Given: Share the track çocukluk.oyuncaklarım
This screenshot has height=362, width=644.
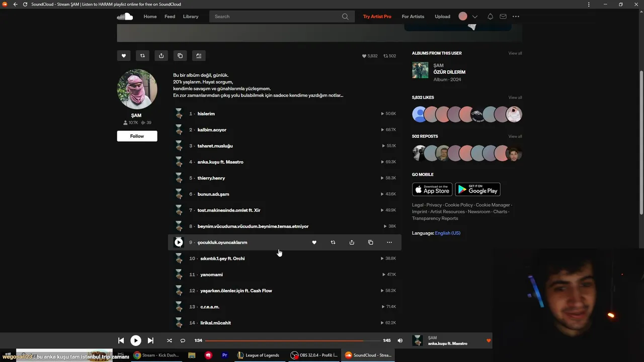Looking at the screenshot, I should coord(352,242).
